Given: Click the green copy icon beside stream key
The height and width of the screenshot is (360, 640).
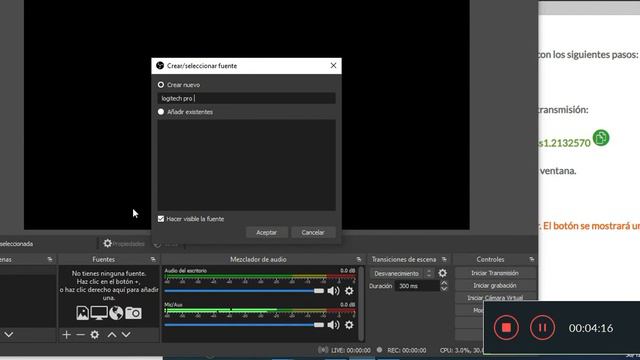Looking at the screenshot, I should (601, 138).
